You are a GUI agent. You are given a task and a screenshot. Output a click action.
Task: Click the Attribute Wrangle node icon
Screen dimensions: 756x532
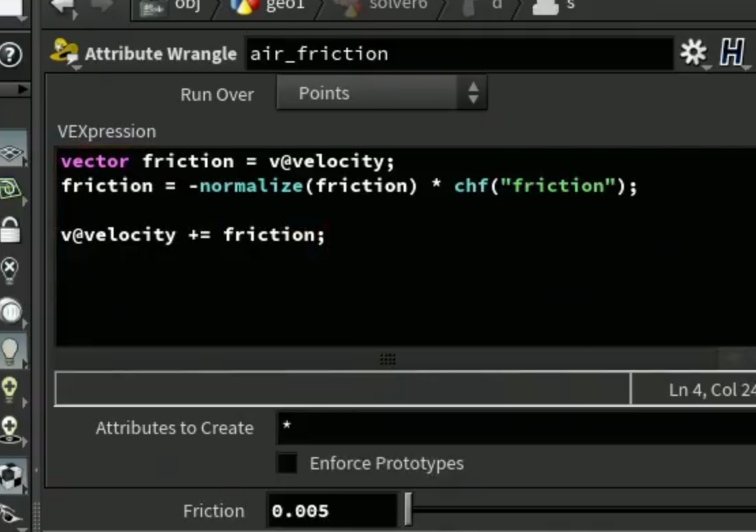point(65,51)
